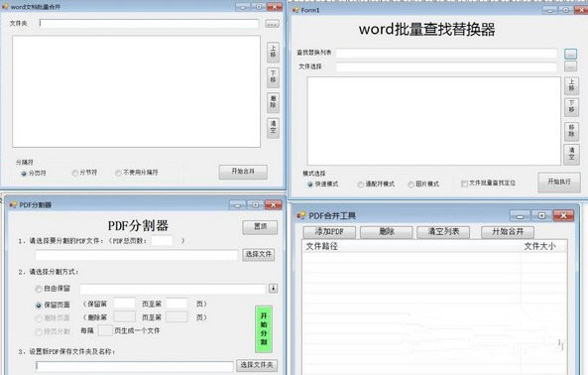
Task: Click the save folder path field
Action: (134, 366)
